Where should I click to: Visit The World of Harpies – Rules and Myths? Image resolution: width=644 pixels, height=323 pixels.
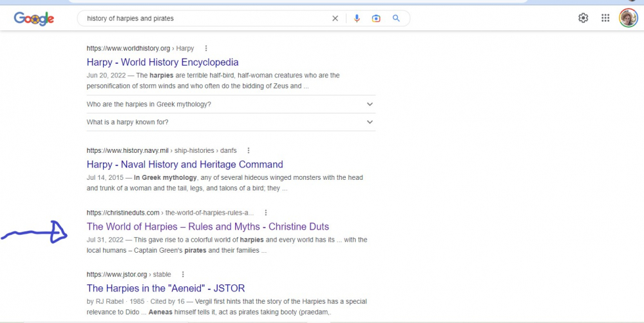point(207,226)
